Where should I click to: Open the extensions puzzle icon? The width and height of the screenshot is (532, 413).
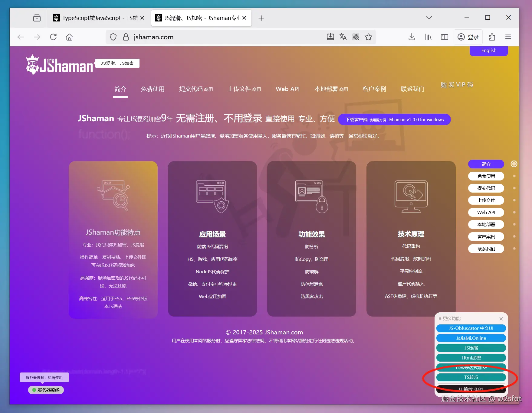pos(492,37)
